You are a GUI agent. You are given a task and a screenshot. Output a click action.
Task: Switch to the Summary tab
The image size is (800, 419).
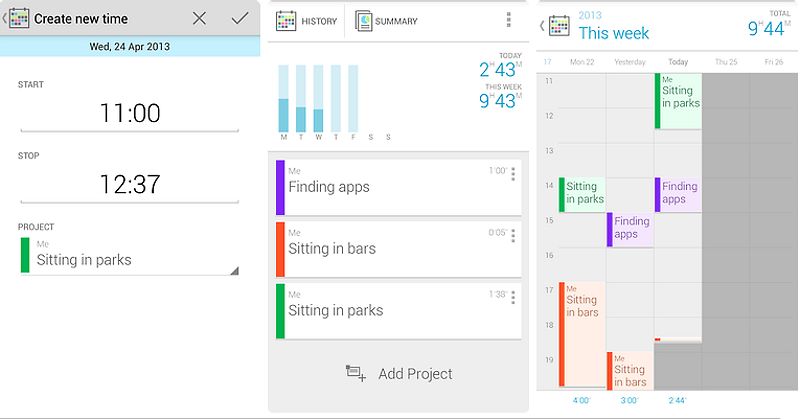[x=386, y=21]
